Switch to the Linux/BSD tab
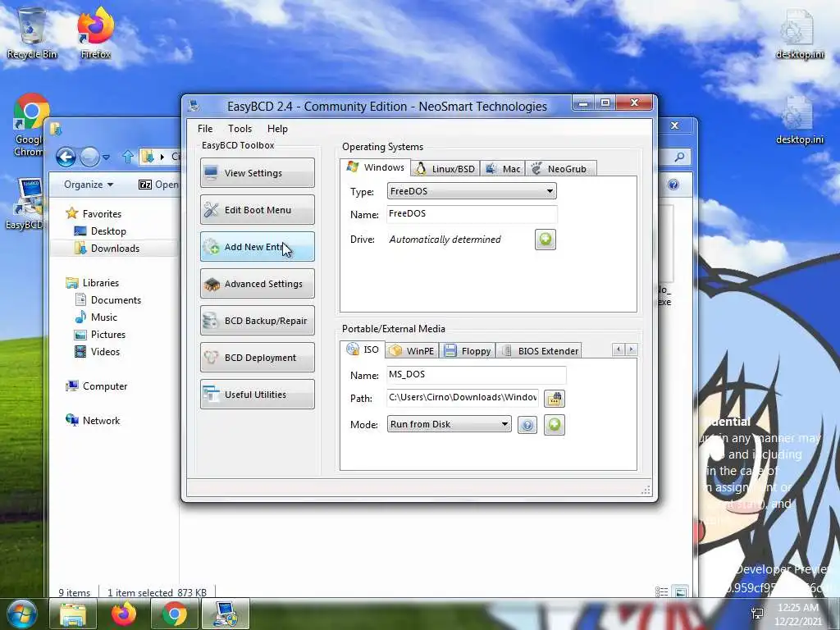Viewport: 840px width, 630px height. tap(445, 169)
